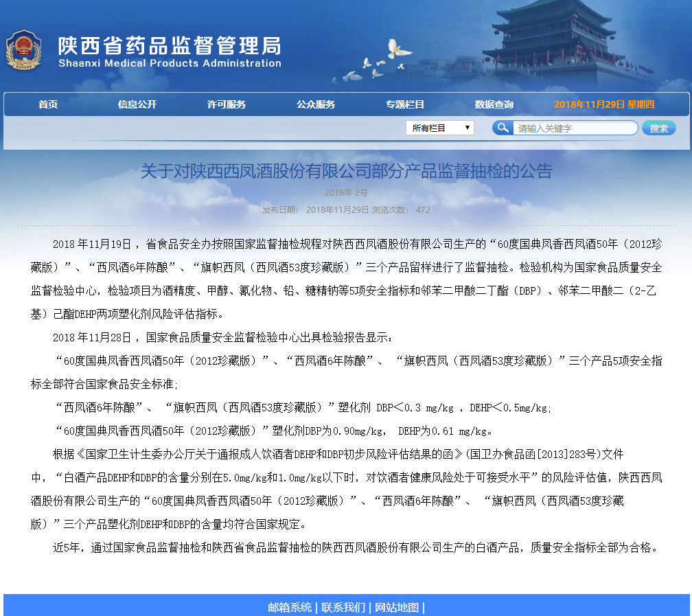Click the line with DBP＜0.3 mg/kg
Image resolution: width=692 pixels, height=616 pixels.
coord(302,407)
